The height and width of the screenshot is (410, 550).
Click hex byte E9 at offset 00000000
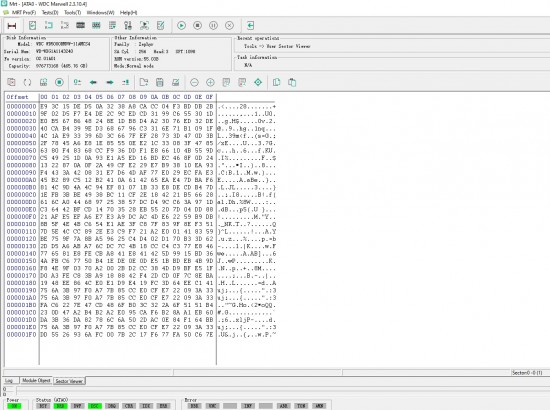[x=44, y=107]
